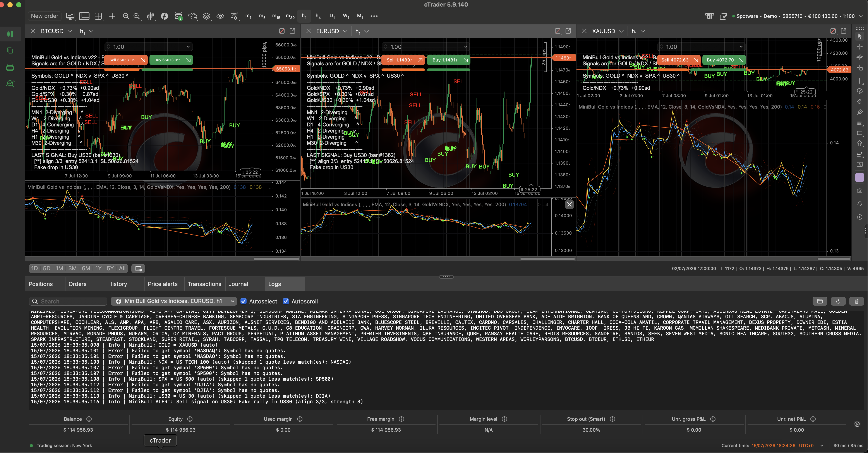868x453 pixels.
Task: Select the 1M zoom period
Action: click(x=59, y=268)
